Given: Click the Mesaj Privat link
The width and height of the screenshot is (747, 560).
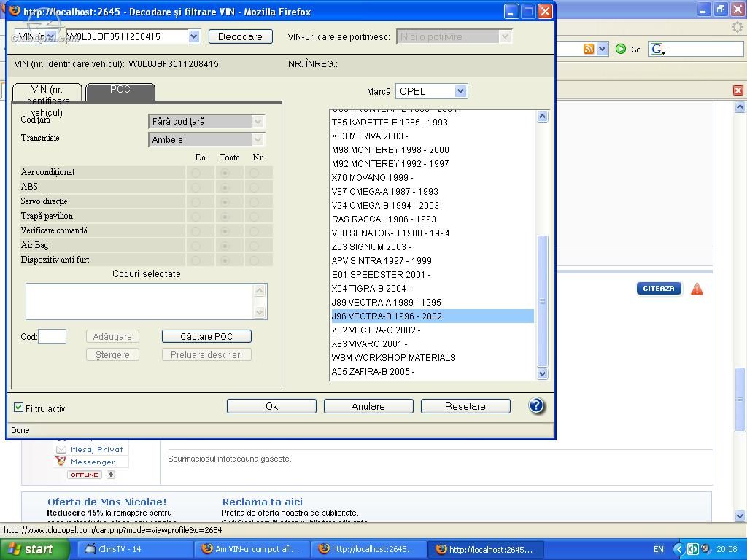Looking at the screenshot, I should pos(97,449).
